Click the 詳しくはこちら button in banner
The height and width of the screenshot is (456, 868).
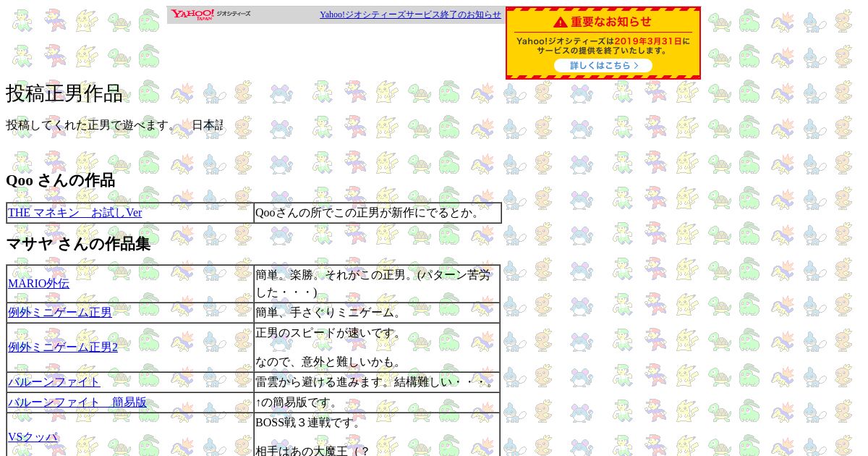pos(603,66)
